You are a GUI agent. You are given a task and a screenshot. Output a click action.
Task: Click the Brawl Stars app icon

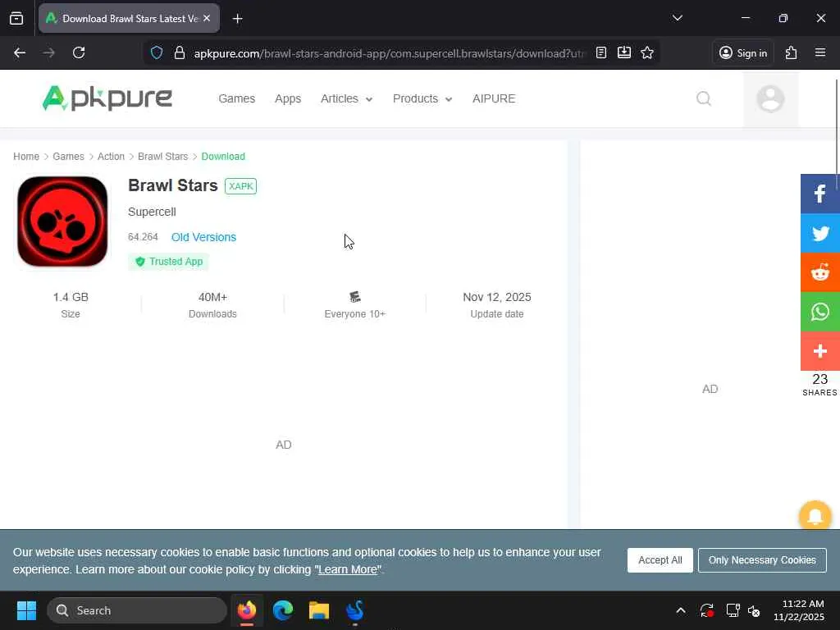(62, 221)
